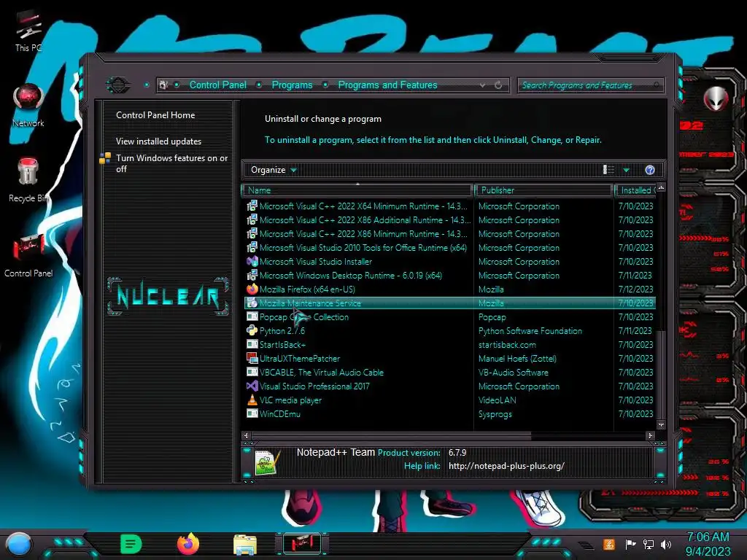This screenshot has width=747, height=560.
Task: Expand the view options dropdown arrow
Action: 627,170
